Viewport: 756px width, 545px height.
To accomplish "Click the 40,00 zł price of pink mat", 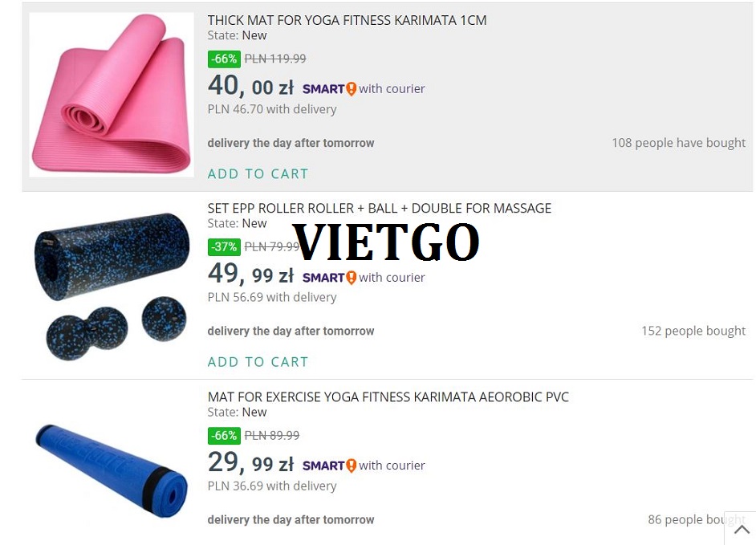I will pyautogui.click(x=250, y=86).
